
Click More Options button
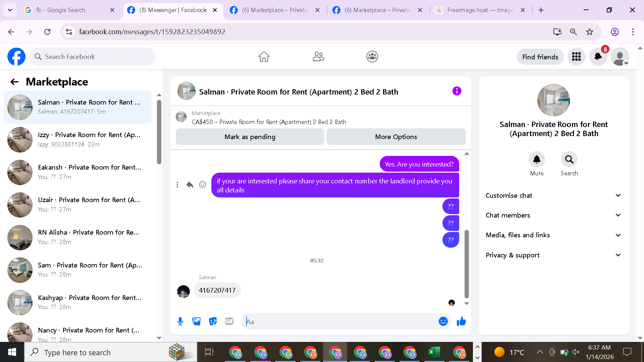pos(396,137)
